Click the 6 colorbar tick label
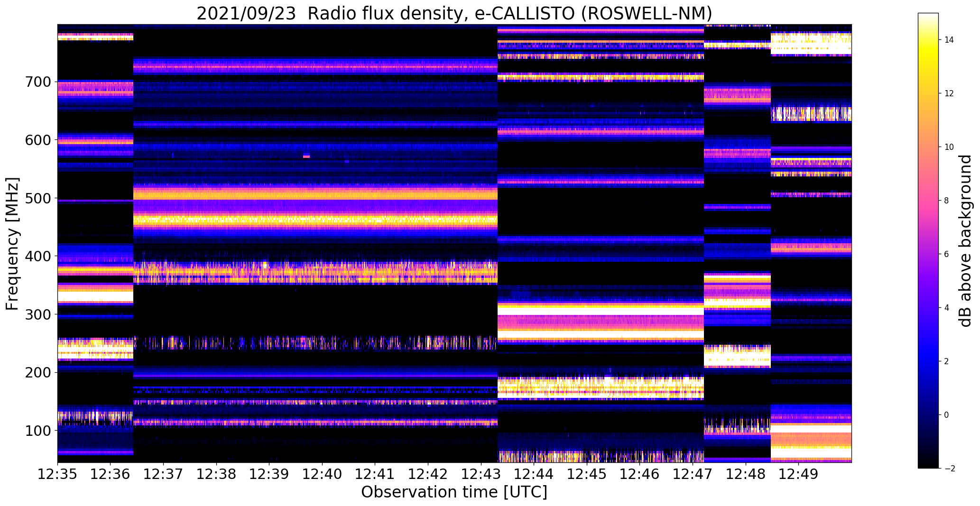This screenshot has height=506, width=980. tap(946, 254)
